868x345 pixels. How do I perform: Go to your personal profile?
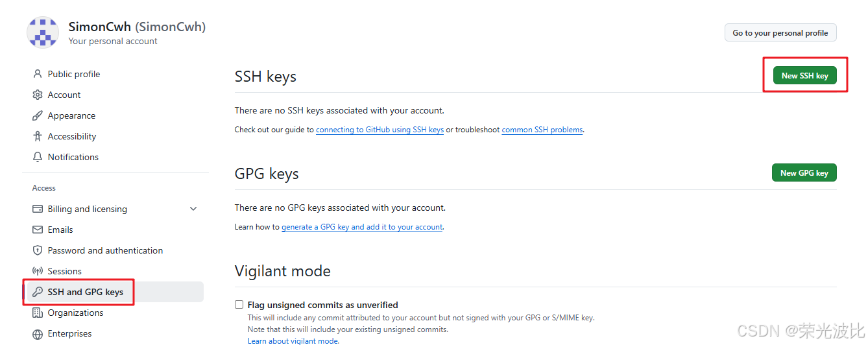(x=780, y=33)
